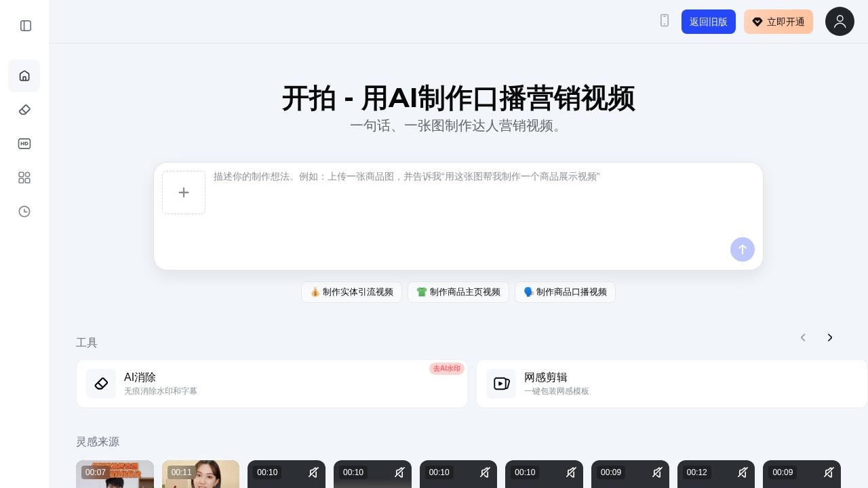This screenshot has width=868, height=488.
Task: Unmute the last 00:09 video thumbnail
Action: tap(829, 472)
